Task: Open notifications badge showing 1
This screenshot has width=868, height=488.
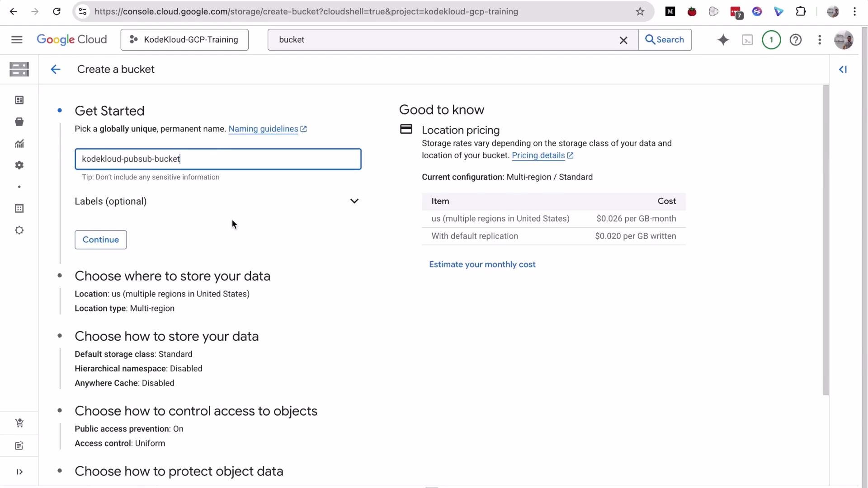Action: click(x=771, y=40)
